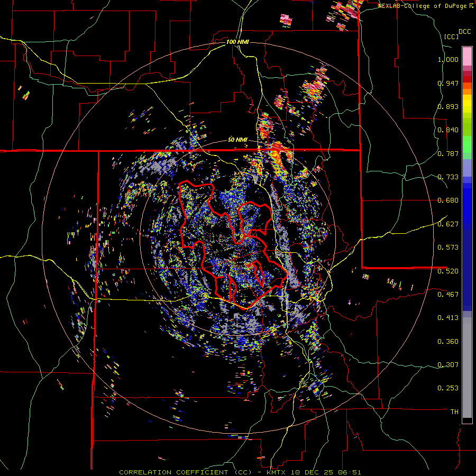Click the 10 DEC 25 06:51 timestamp
Image resolution: width=476 pixels, height=476 pixels.
coord(326,472)
